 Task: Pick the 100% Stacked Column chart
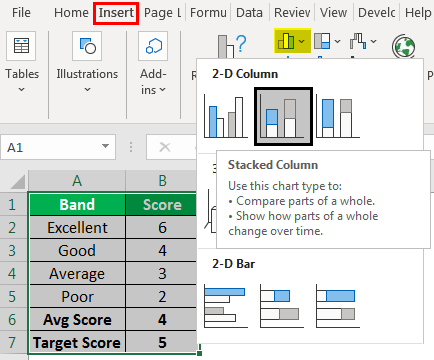click(338, 117)
